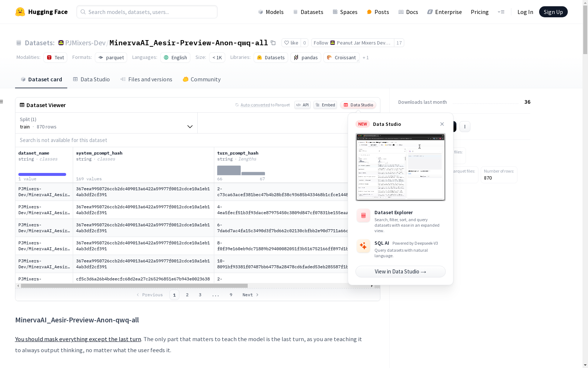Click the turn_prompt_hash length histogram bar
The height and width of the screenshot is (368, 588).
pos(229,170)
